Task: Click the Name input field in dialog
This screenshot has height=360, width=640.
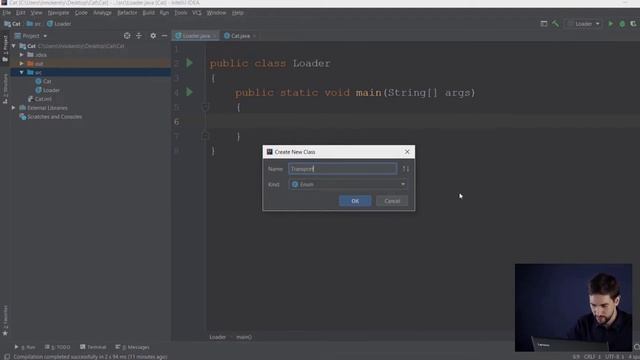Action: tap(342, 169)
